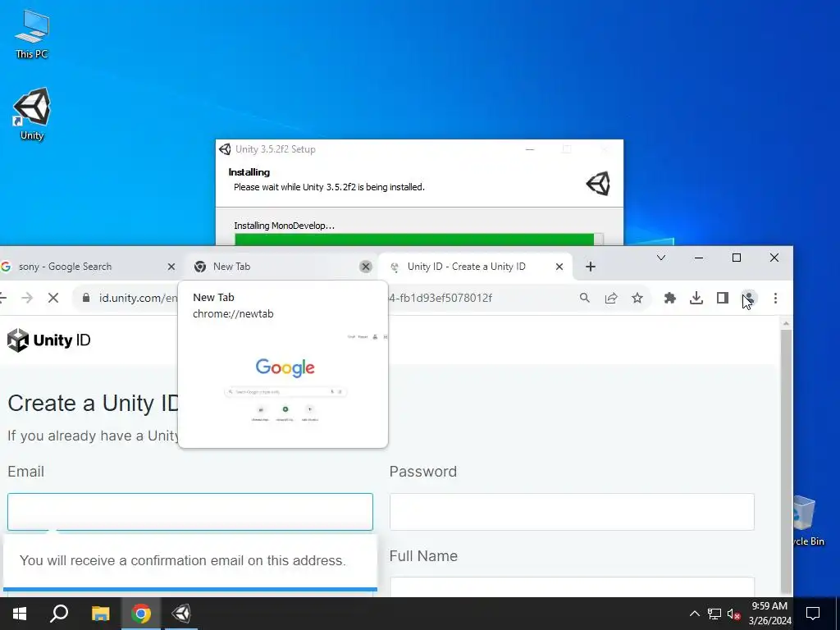840x630 pixels.
Task: Click the Email input field
Action: (190, 512)
